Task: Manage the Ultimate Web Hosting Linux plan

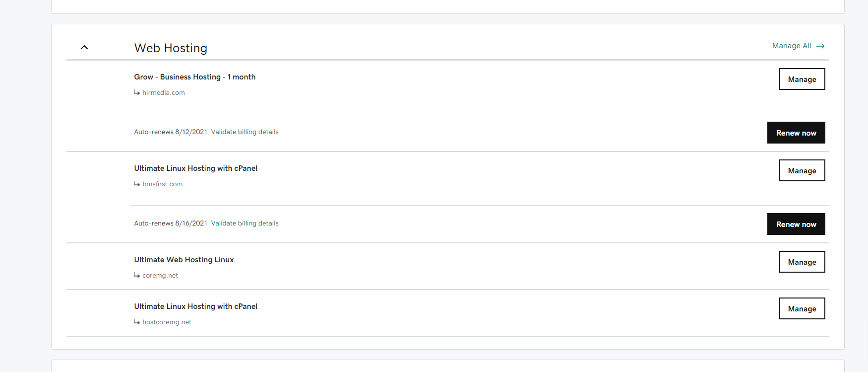Action: click(x=802, y=262)
